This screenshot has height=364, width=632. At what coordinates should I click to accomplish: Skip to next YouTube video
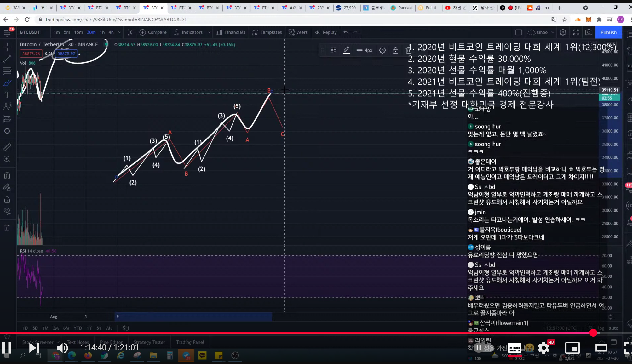[34, 348]
